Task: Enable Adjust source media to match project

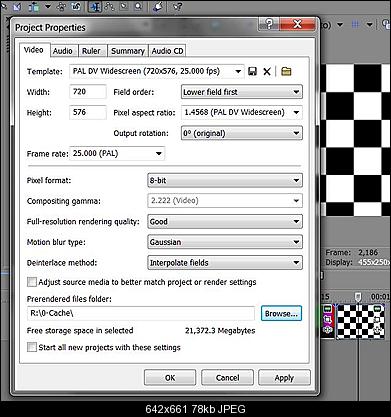Action: [32, 282]
